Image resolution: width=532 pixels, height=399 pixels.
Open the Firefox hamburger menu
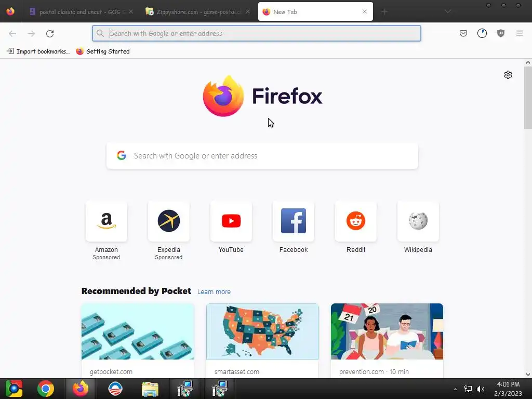click(519, 33)
